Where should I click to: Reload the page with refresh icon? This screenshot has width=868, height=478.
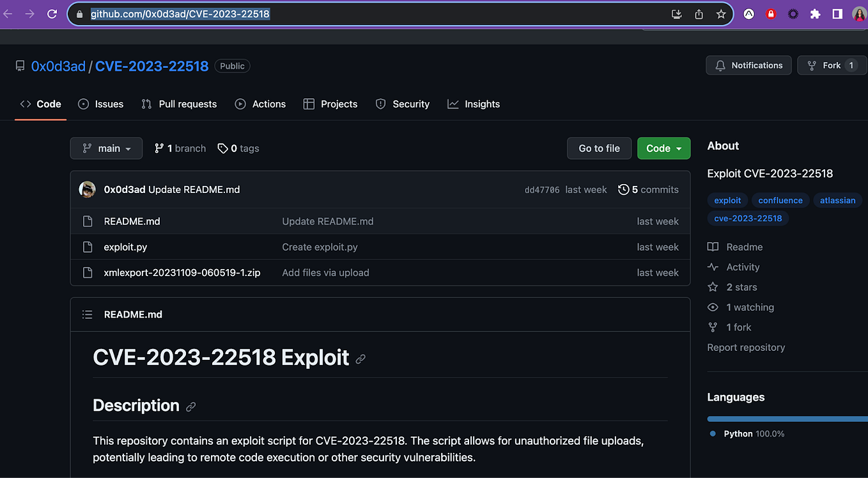[x=52, y=13]
